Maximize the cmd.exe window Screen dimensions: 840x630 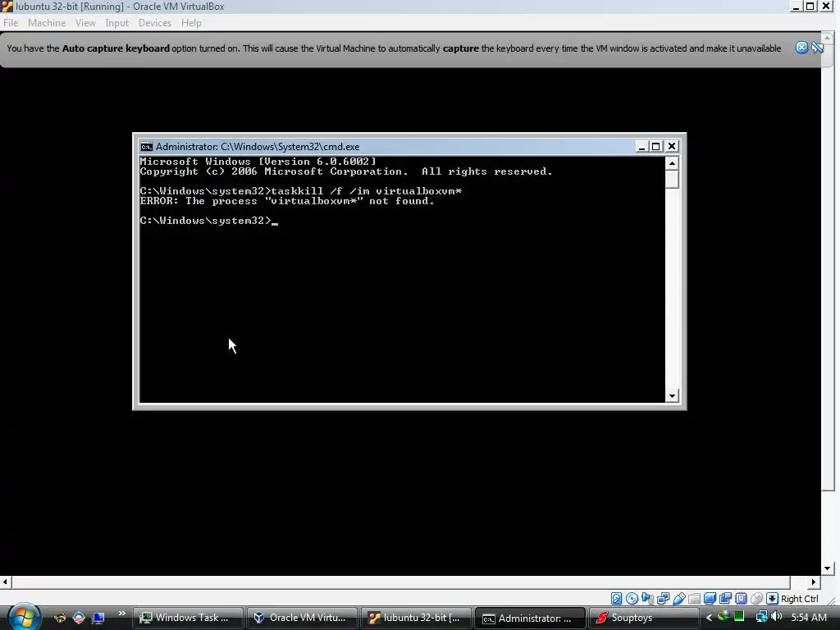point(655,146)
